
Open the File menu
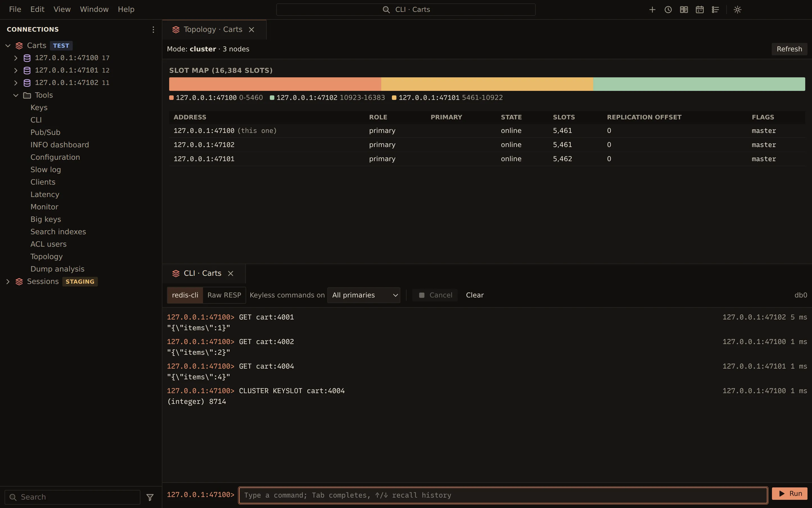[15, 9]
